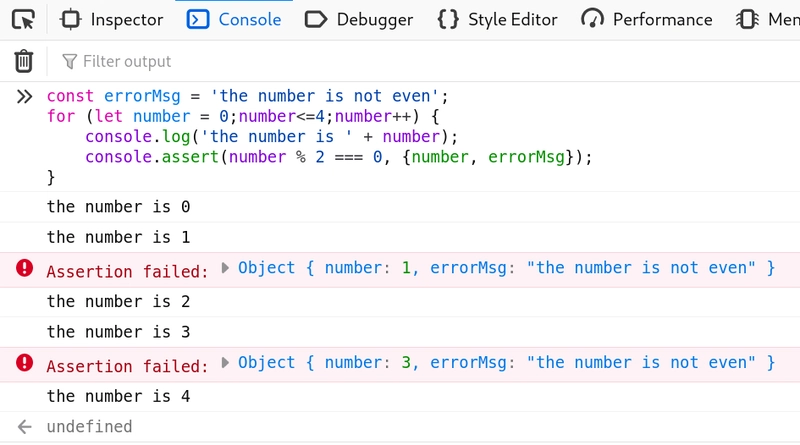Click first 'Assertion failed:' label
This screenshot has width=800, height=445.
pos(128,271)
